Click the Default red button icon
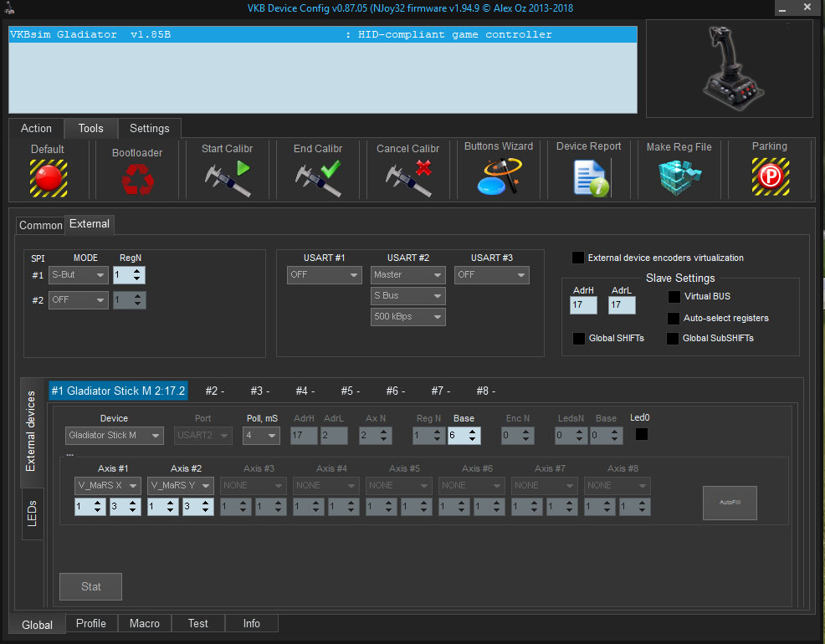This screenshot has width=825, height=644. pos(48,177)
